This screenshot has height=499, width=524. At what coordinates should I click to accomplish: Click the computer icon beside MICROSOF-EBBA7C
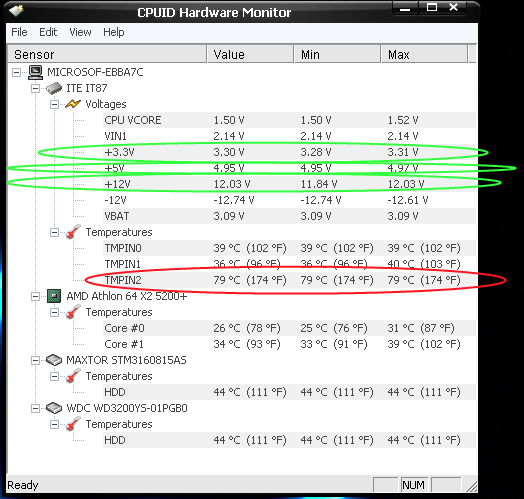click(x=35, y=72)
